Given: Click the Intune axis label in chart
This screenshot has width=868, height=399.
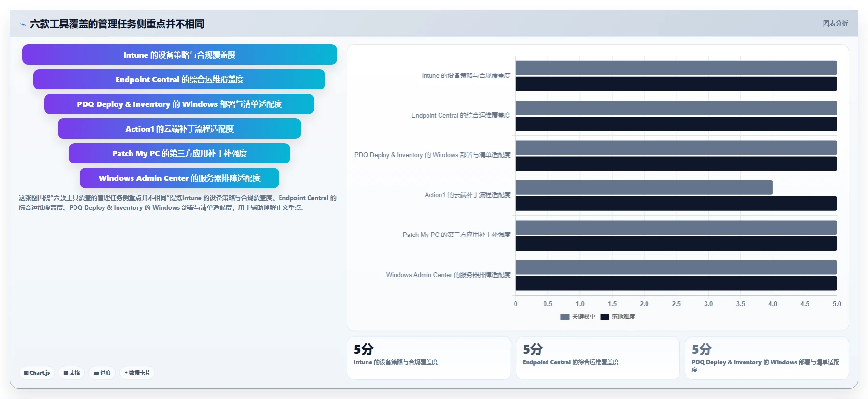Looking at the screenshot, I should pos(466,75).
